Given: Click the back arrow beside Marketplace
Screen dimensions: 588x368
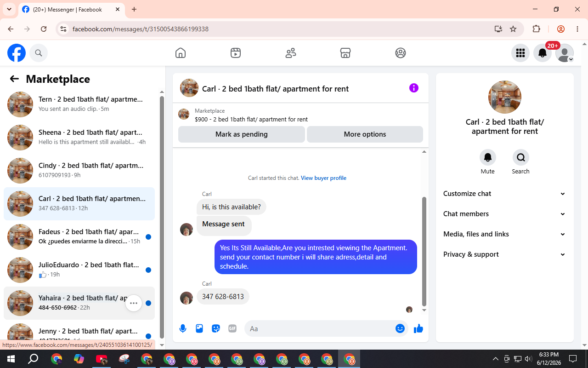Looking at the screenshot, I should coord(14,79).
